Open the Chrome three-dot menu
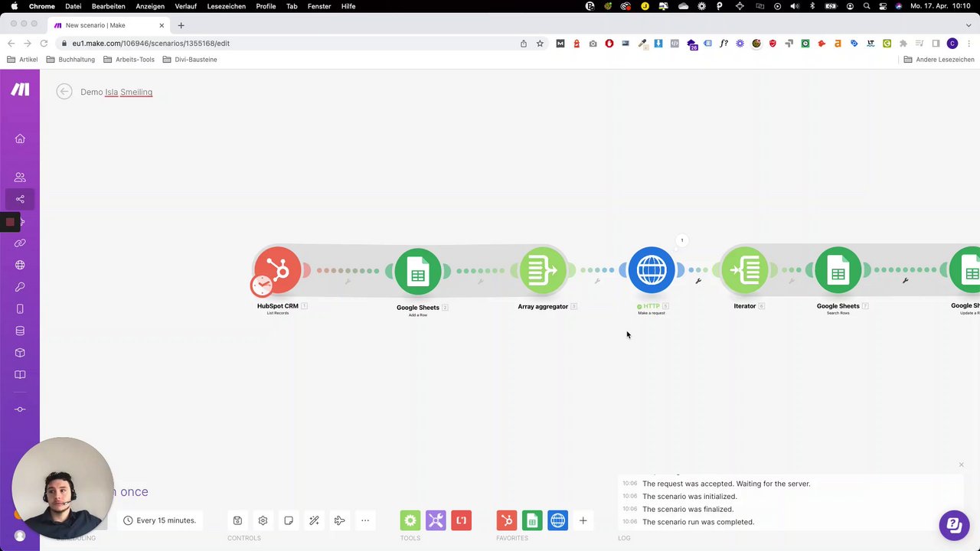This screenshot has width=980, height=551. click(x=969, y=44)
